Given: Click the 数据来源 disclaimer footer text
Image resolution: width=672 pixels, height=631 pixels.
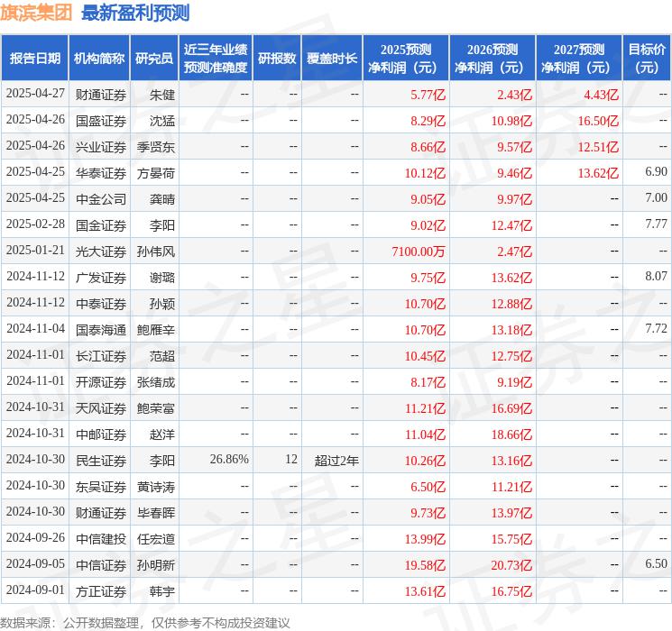Looking at the screenshot, I should click(x=145, y=623).
